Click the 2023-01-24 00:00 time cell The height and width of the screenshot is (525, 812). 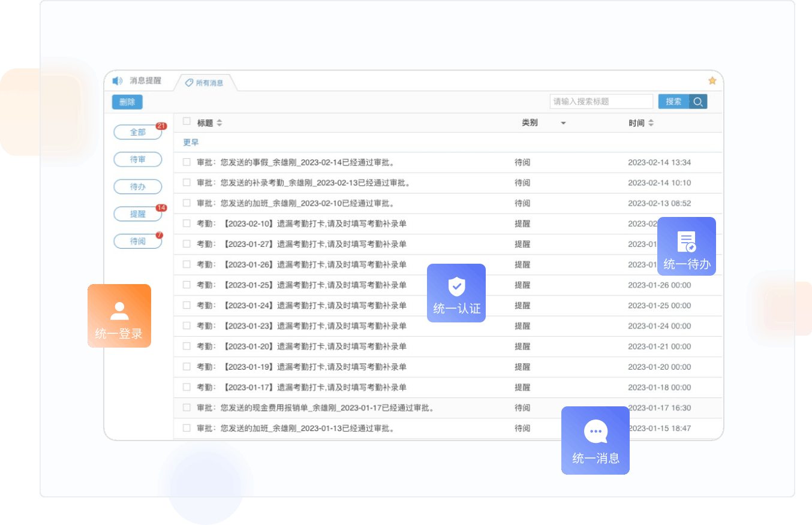[x=659, y=325]
